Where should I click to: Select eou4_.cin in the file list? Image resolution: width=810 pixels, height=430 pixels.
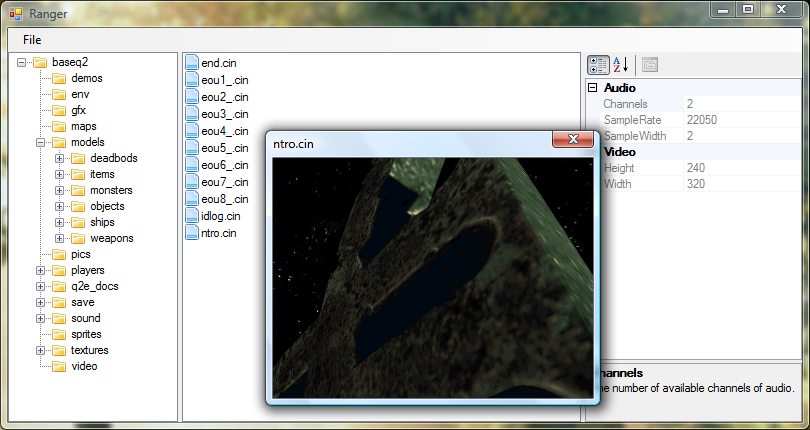224,131
